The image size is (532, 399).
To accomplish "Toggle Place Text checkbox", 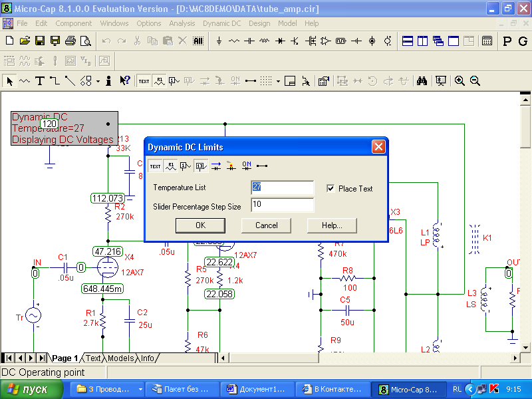I will (331, 188).
